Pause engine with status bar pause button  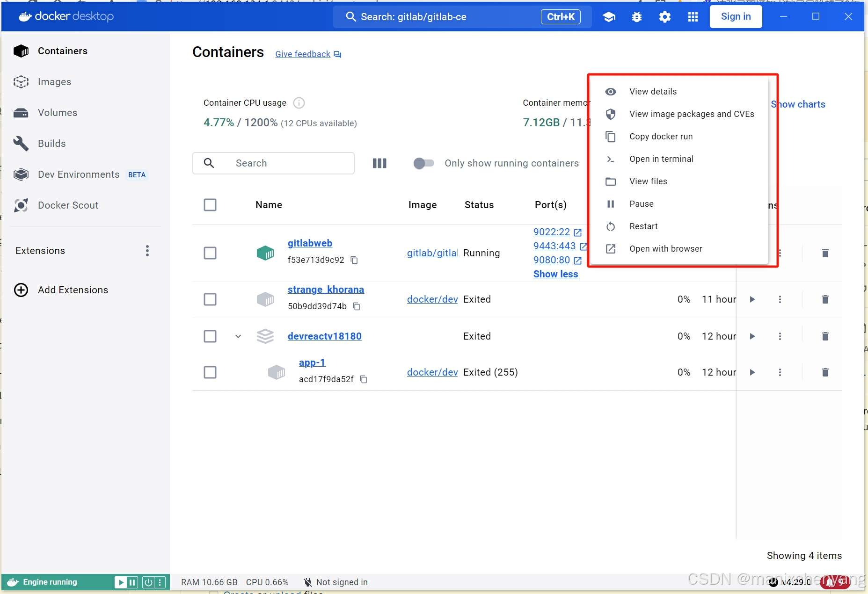pyautogui.click(x=132, y=582)
